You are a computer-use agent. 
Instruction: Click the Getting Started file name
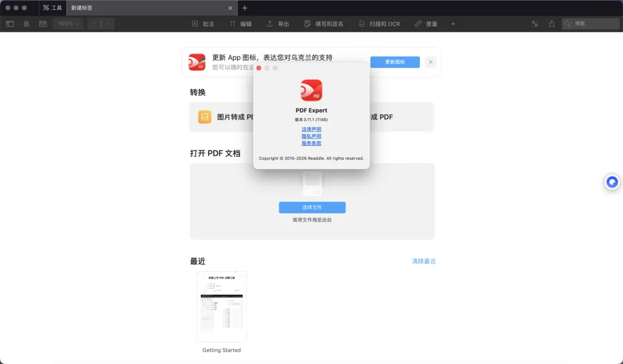click(222, 350)
